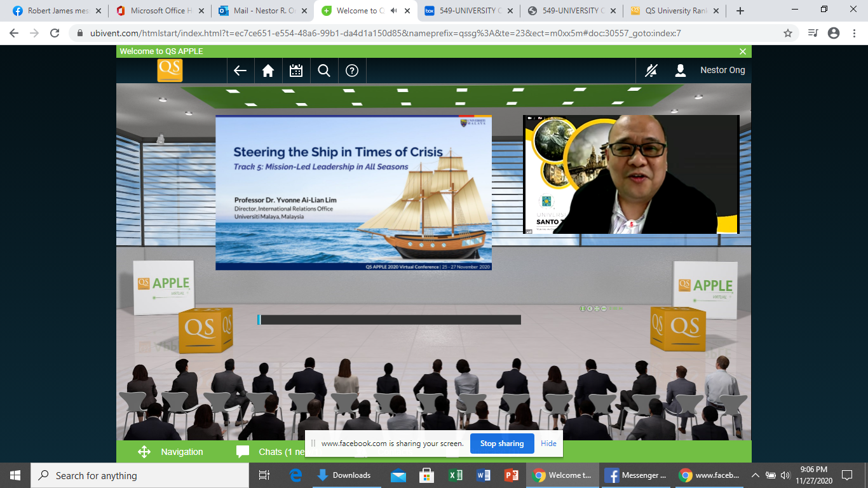The width and height of the screenshot is (868, 488).
Task: Click the battery icon in the system tray
Action: pos(771,475)
